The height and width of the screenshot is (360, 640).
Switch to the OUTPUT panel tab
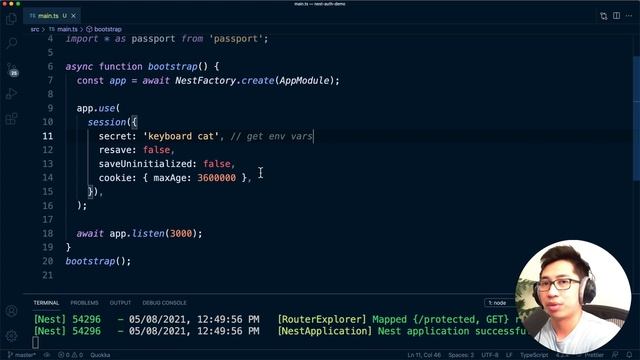pos(120,303)
